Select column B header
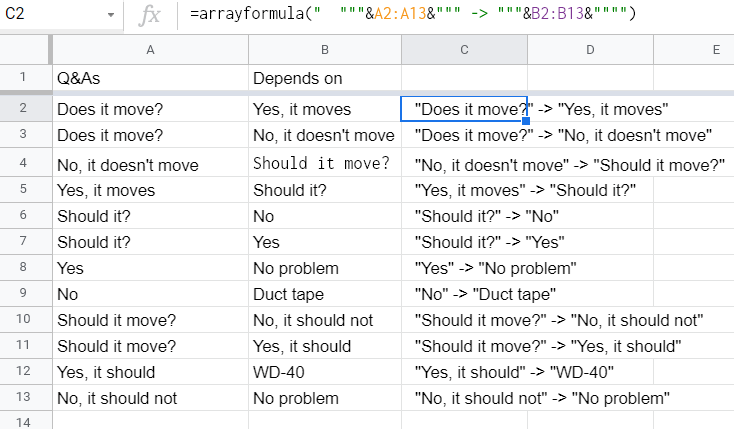Image resolution: width=734 pixels, height=429 pixels. [325, 49]
